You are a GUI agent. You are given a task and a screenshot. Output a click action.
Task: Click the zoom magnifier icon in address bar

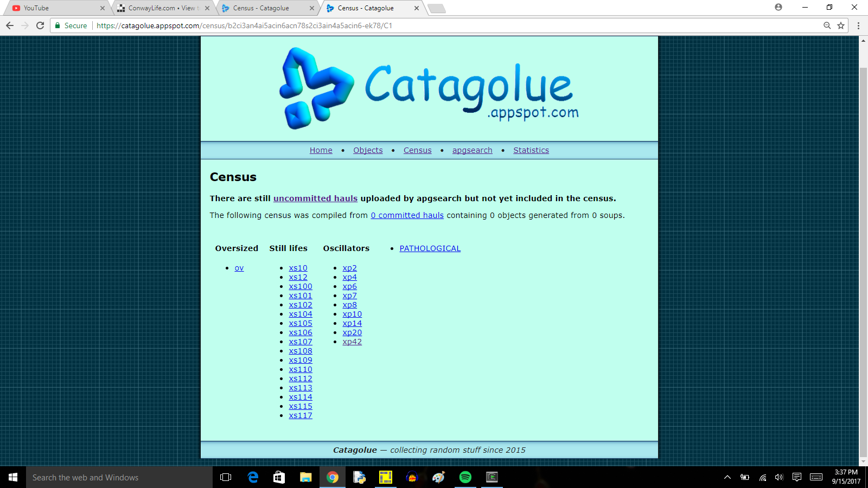tap(827, 25)
